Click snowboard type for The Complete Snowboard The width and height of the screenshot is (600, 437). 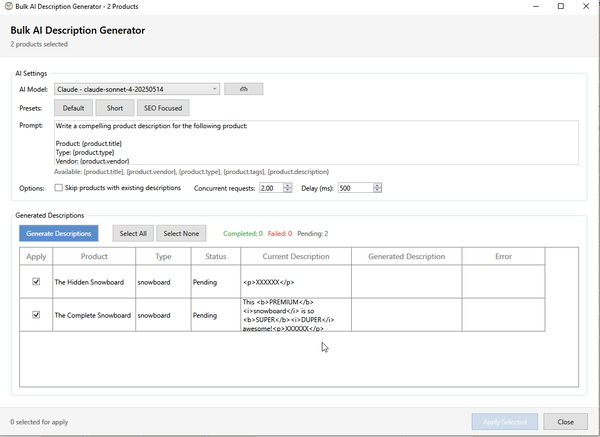coord(163,315)
